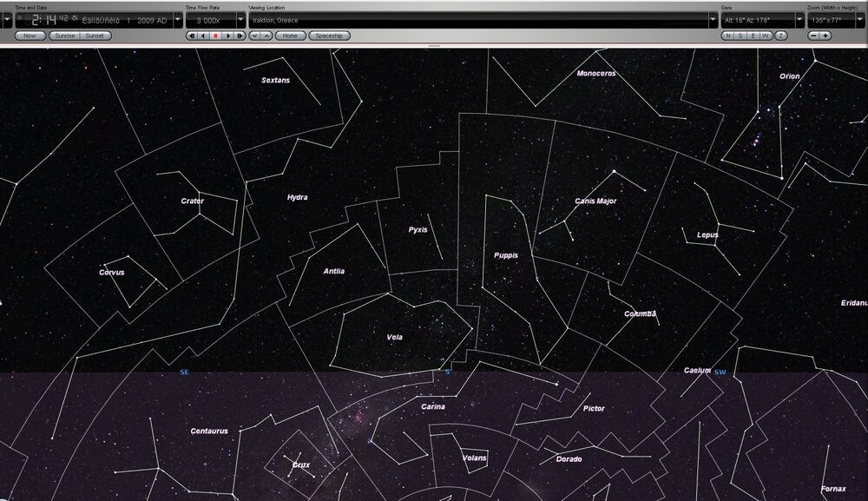The image size is (868, 501).
Task: Set time to Now
Action: click(x=30, y=36)
